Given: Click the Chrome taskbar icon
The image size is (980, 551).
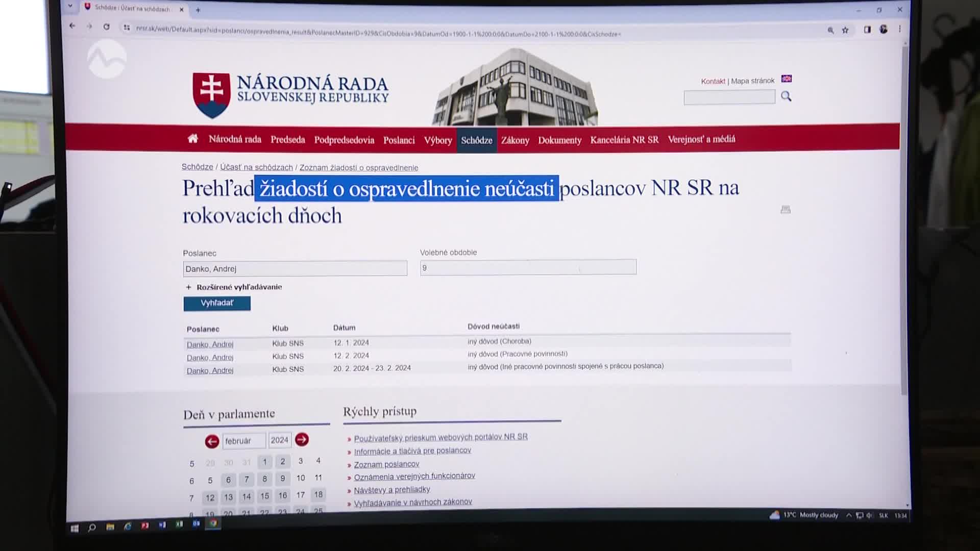Looking at the screenshot, I should point(213,523).
